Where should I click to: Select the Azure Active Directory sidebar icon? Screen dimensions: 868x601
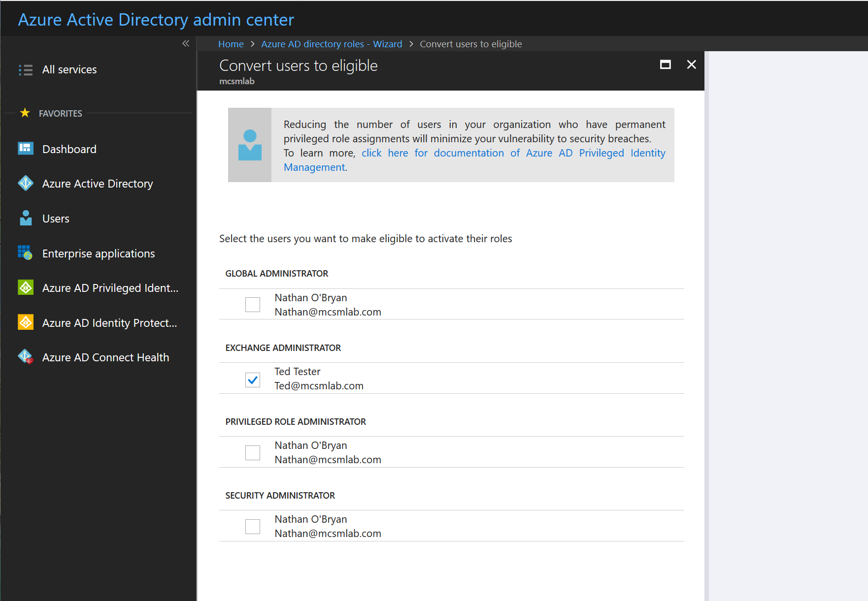(x=25, y=183)
